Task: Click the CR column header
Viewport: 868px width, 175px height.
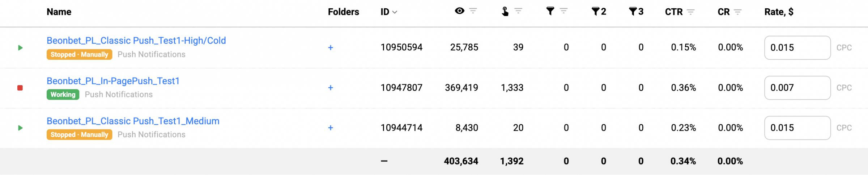Action: (724, 12)
